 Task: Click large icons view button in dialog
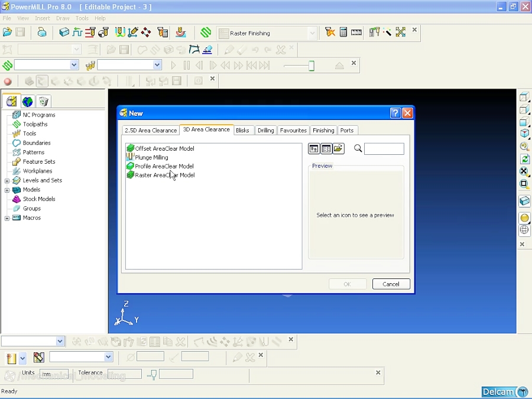(314, 149)
